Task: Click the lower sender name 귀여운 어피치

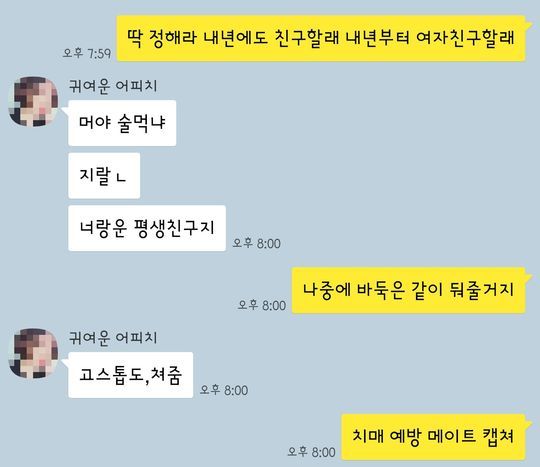Action: [113, 338]
